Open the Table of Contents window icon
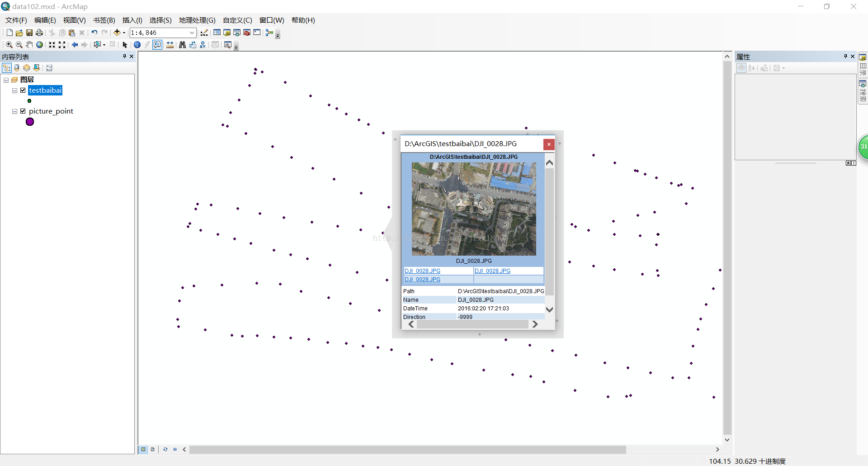 pos(217,33)
